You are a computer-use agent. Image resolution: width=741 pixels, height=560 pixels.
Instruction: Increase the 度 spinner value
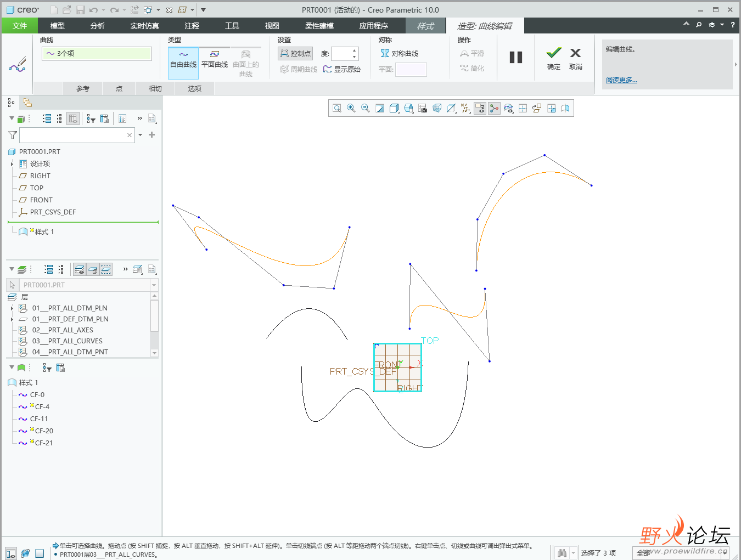[355, 50]
